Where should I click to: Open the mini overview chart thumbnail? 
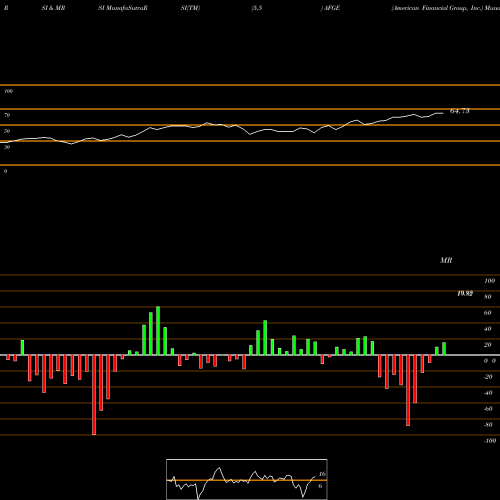pos(247,479)
